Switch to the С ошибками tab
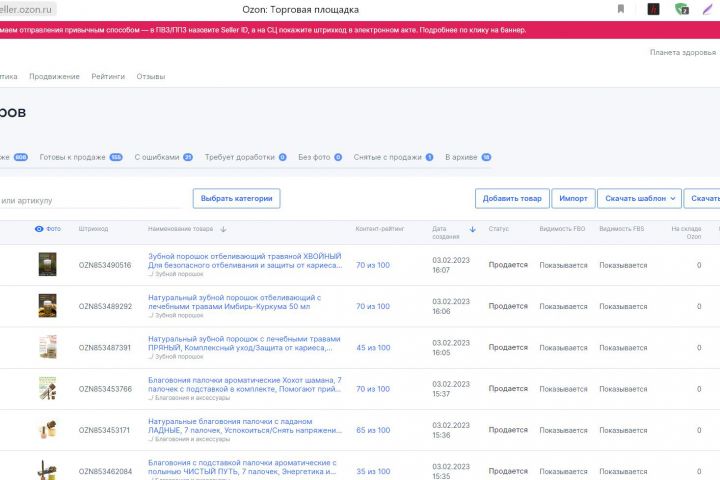This screenshot has height=480, width=720. [163, 157]
